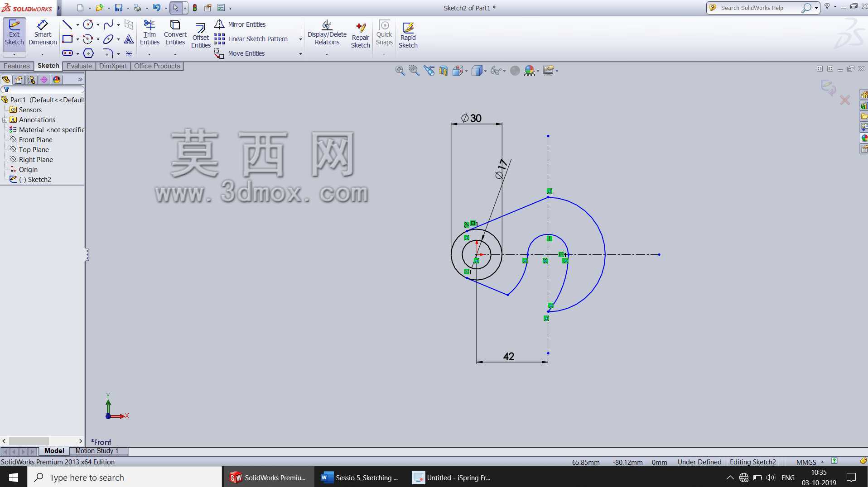Select the Ellipse sketch tool
This screenshot has height=487, width=868.
(x=108, y=39)
